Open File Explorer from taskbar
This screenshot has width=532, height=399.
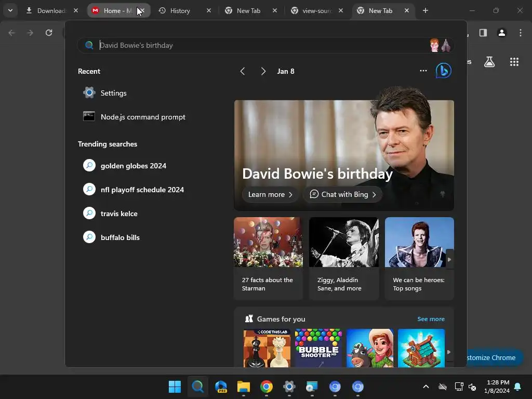click(x=244, y=387)
